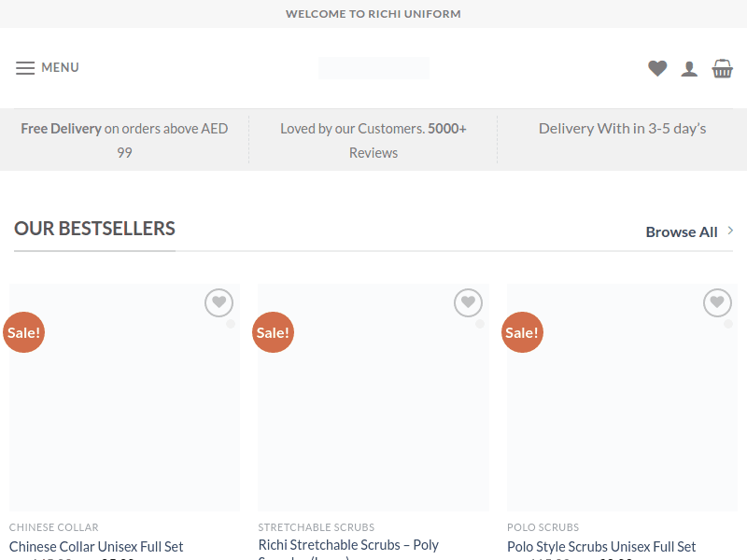
Task: Click the Stretchable Scrubs product image
Action: point(373,411)
